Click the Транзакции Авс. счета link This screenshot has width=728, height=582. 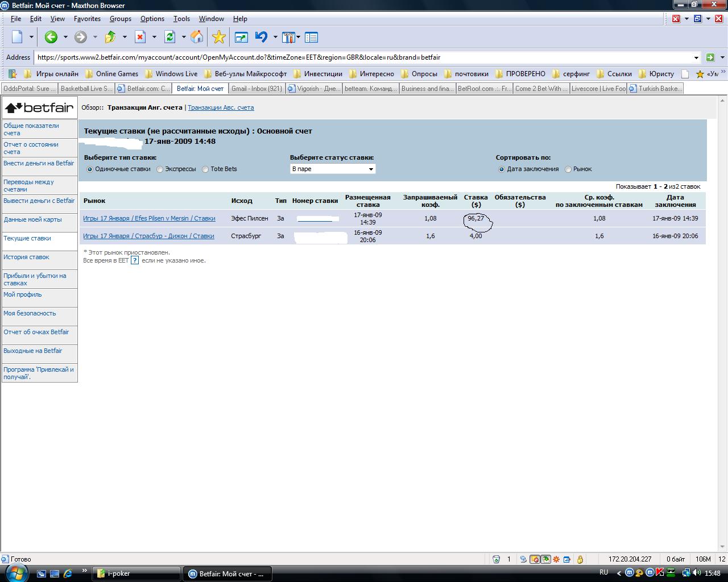[x=221, y=107]
